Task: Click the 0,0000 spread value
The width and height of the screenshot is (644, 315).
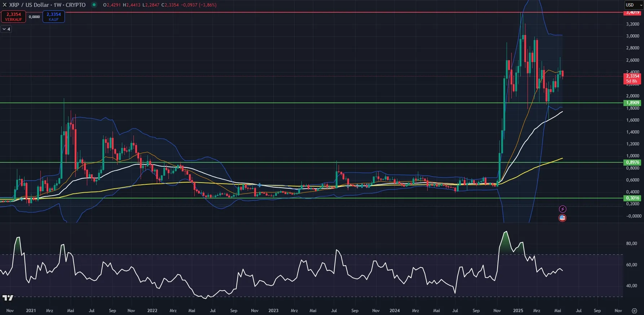Action: [x=34, y=17]
